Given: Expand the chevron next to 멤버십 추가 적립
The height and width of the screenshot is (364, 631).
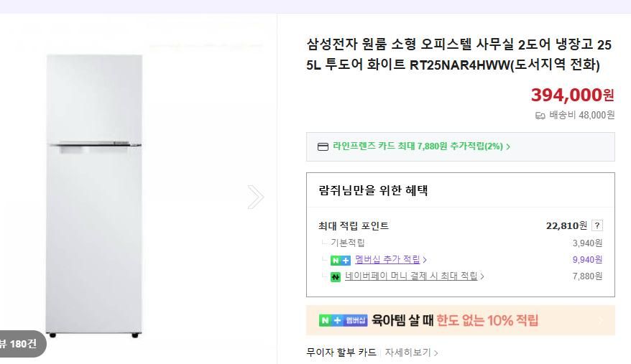Looking at the screenshot, I should [x=425, y=260].
